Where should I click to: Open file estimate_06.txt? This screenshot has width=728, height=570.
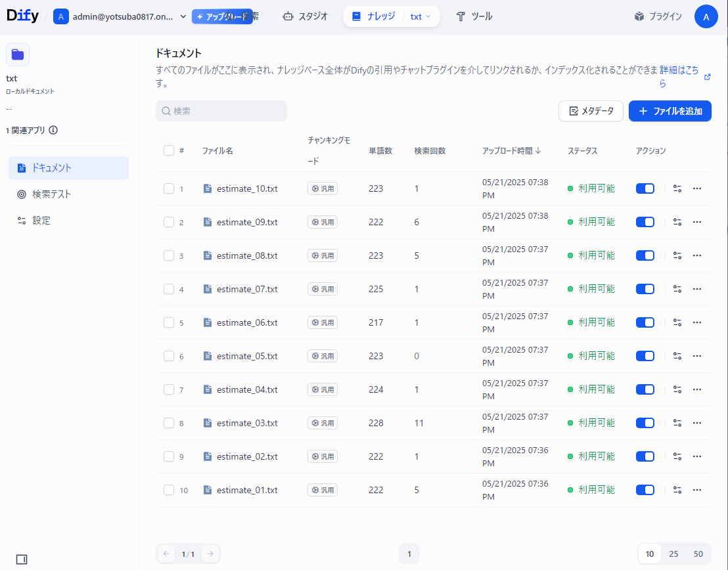pyautogui.click(x=247, y=322)
